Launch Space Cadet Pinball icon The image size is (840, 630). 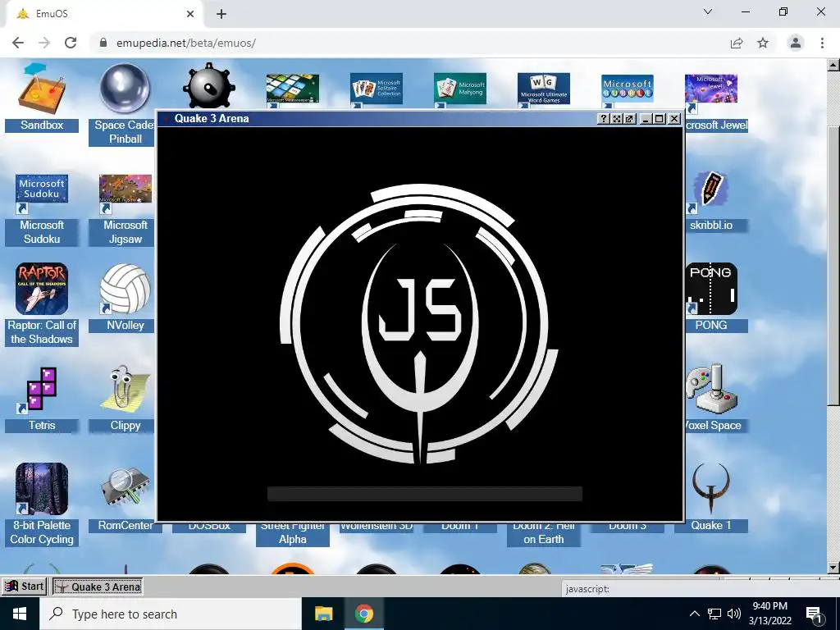click(x=126, y=89)
